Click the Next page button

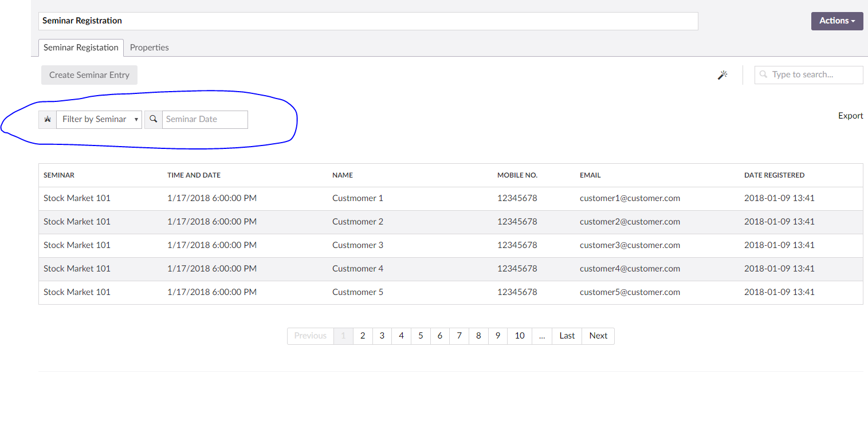[598, 336]
